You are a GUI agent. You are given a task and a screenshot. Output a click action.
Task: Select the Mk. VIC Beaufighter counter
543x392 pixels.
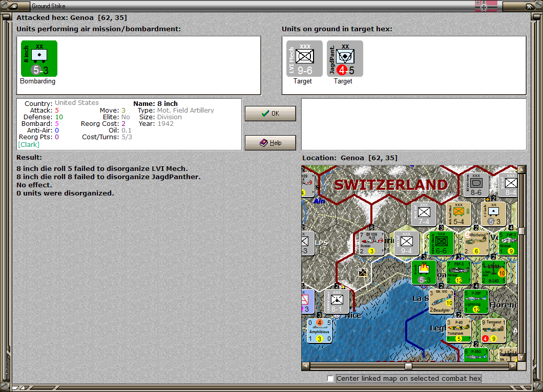pyautogui.click(x=441, y=301)
